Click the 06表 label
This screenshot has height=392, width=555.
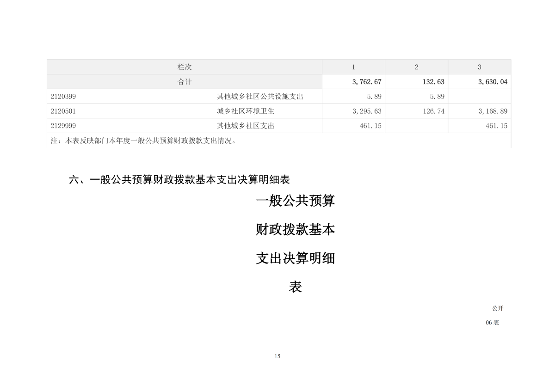click(x=493, y=323)
